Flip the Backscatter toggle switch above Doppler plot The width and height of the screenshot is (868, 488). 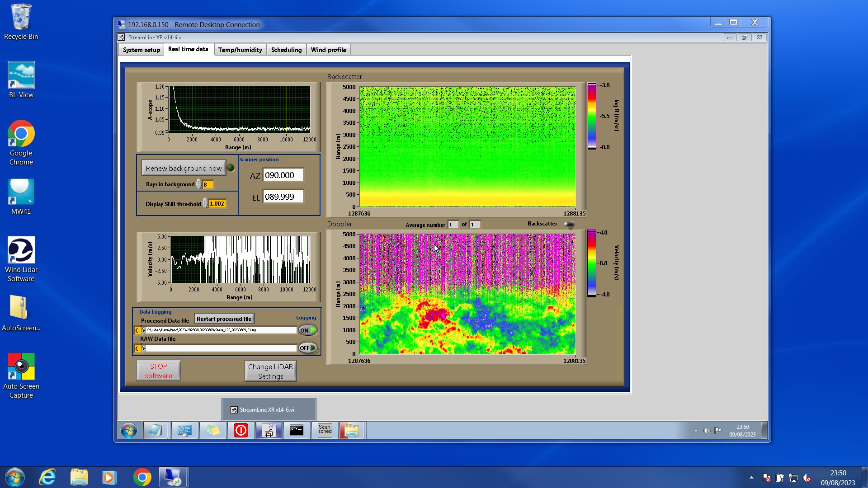pos(569,224)
